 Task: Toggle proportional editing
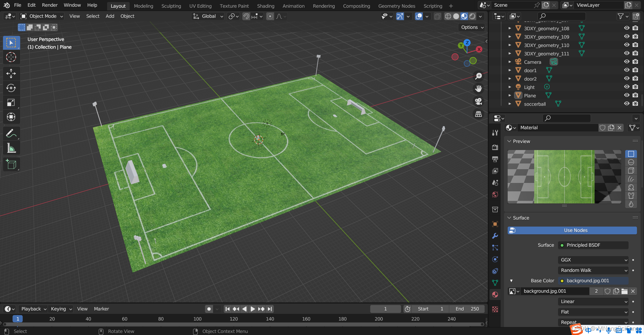pos(270,16)
